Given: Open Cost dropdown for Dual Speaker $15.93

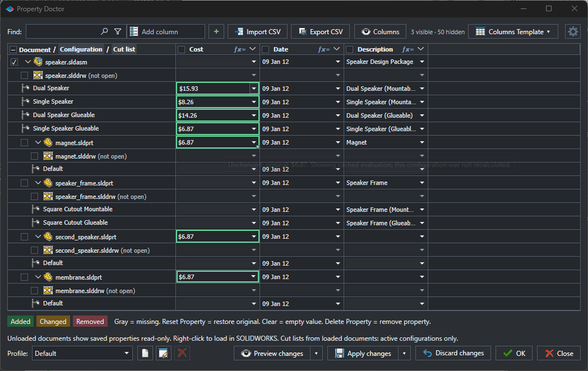Looking at the screenshot, I should click(254, 89).
